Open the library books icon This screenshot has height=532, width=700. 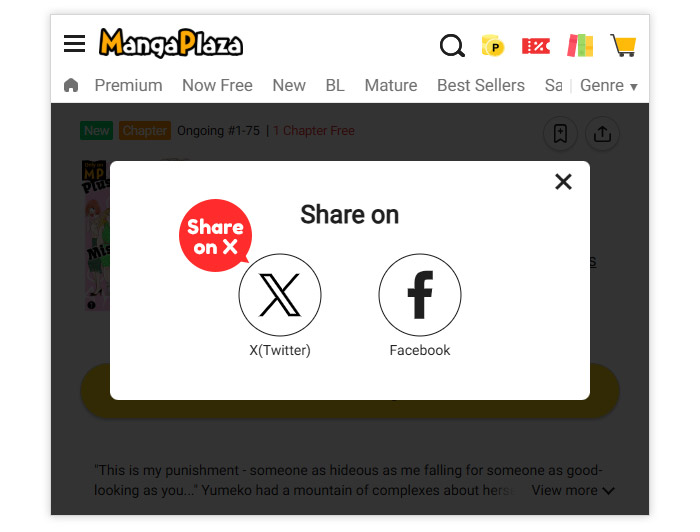580,46
